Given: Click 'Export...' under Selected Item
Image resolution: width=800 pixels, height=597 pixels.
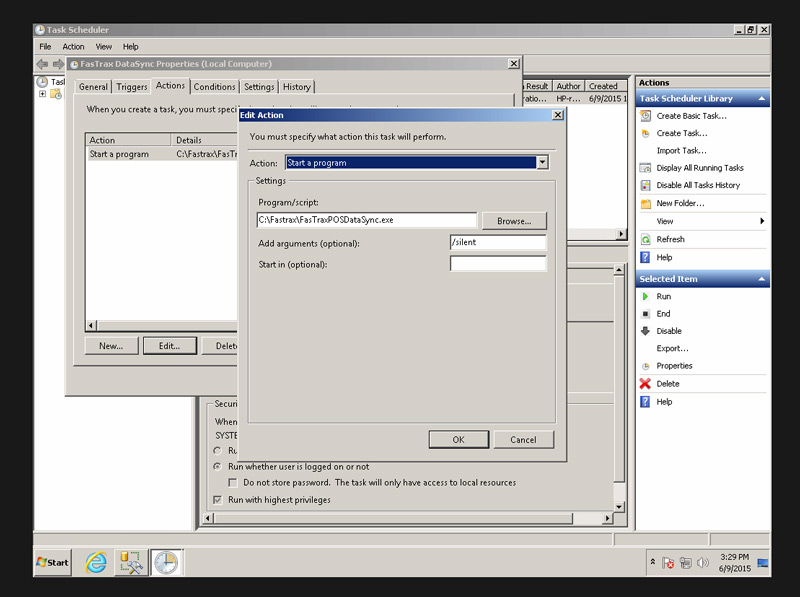Looking at the screenshot, I should point(672,349).
